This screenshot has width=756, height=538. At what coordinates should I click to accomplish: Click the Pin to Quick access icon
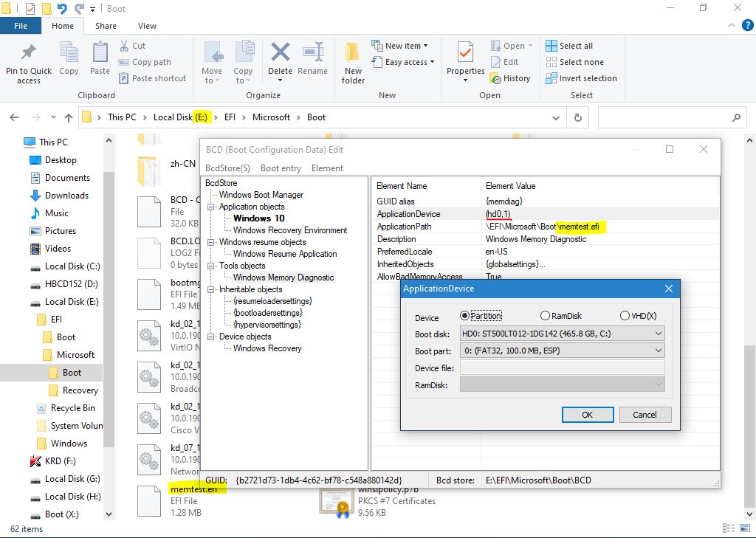tap(29, 55)
